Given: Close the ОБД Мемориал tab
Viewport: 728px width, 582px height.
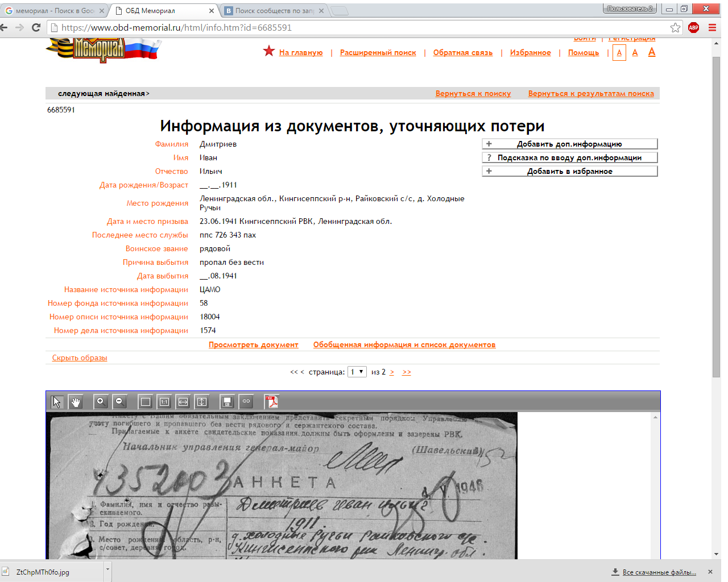Looking at the screenshot, I should click(212, 11).
